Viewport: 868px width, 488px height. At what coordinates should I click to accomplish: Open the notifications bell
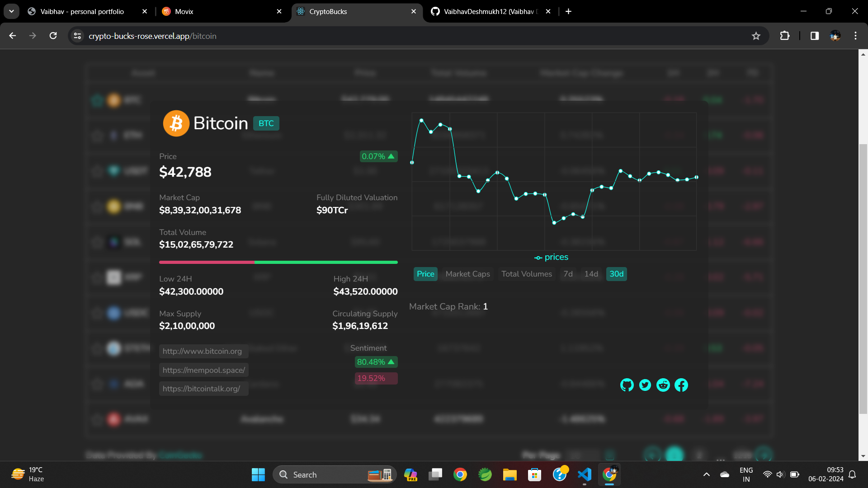tap(852, 474)
